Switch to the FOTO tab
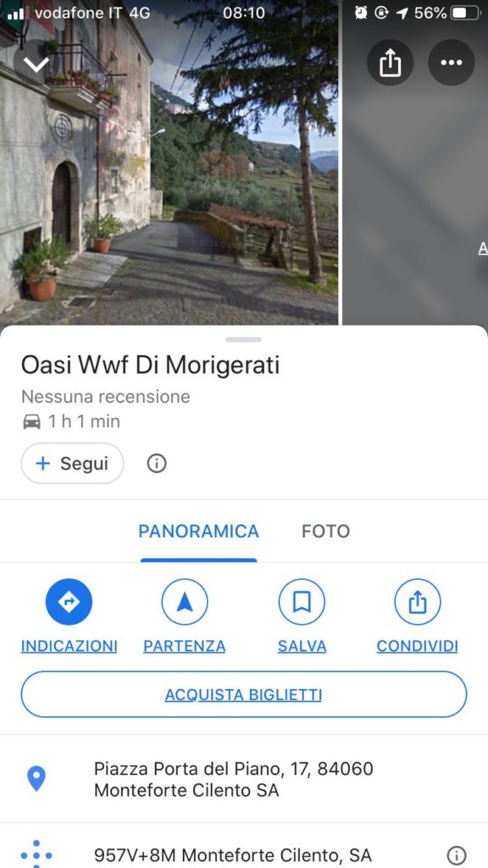 click(325, 531)
